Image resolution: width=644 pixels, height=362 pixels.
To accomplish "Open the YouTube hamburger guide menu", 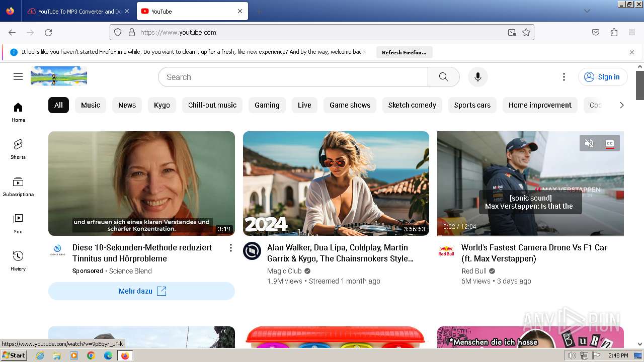I will (x=18, y=77).
